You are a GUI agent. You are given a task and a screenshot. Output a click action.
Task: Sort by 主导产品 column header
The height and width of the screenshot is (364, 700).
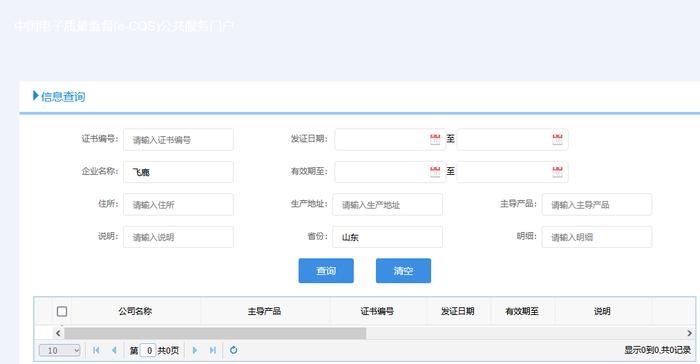click(x=264, y=311)
